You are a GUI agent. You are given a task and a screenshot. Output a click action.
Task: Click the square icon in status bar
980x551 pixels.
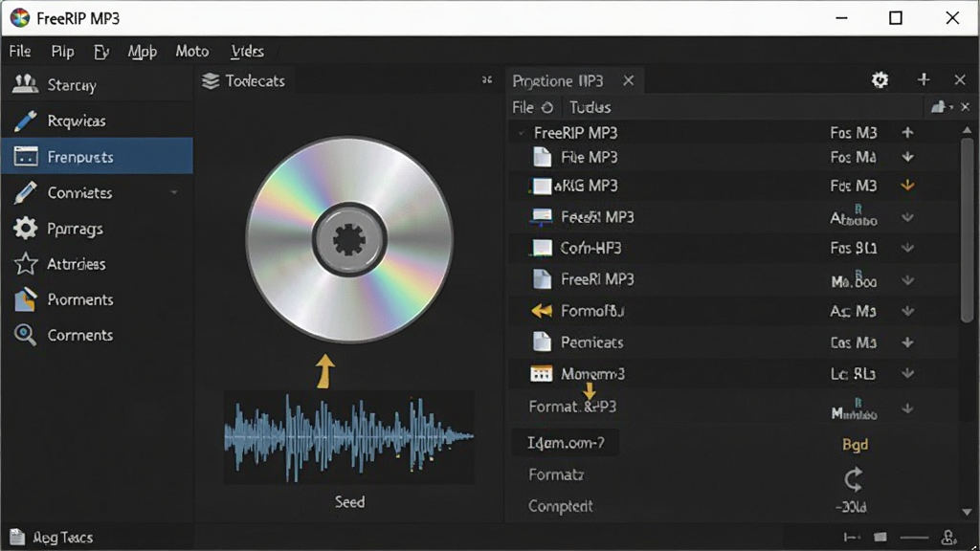880,538
